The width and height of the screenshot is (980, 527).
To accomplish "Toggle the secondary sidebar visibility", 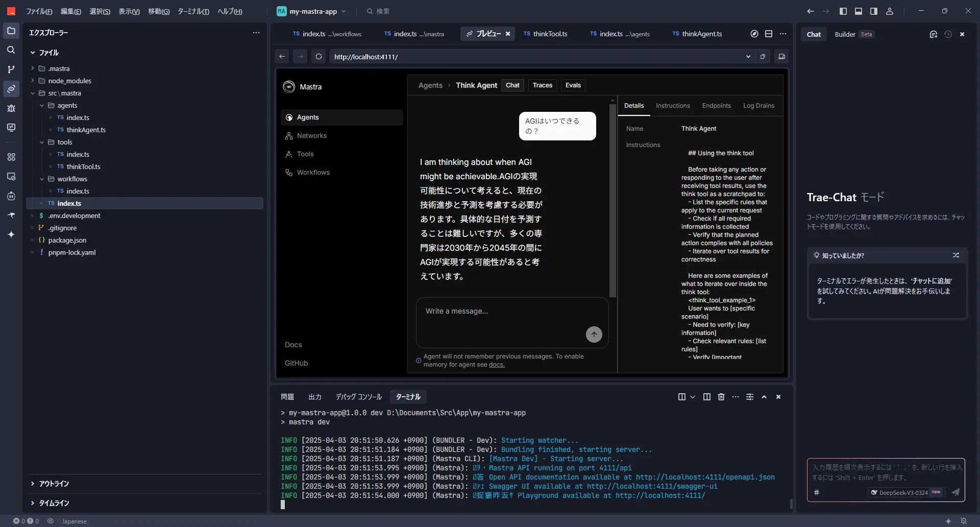I will click(873, 11).
